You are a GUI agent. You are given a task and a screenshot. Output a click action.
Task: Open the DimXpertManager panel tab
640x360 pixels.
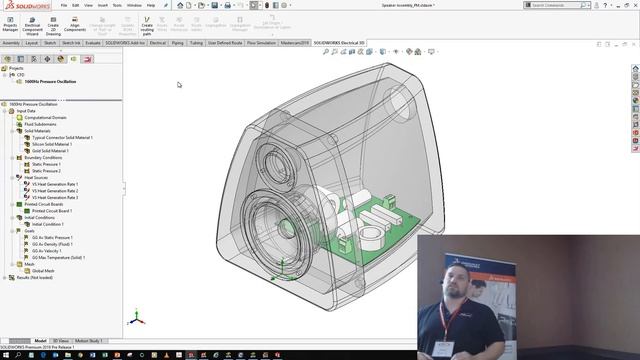coord(47,59)
